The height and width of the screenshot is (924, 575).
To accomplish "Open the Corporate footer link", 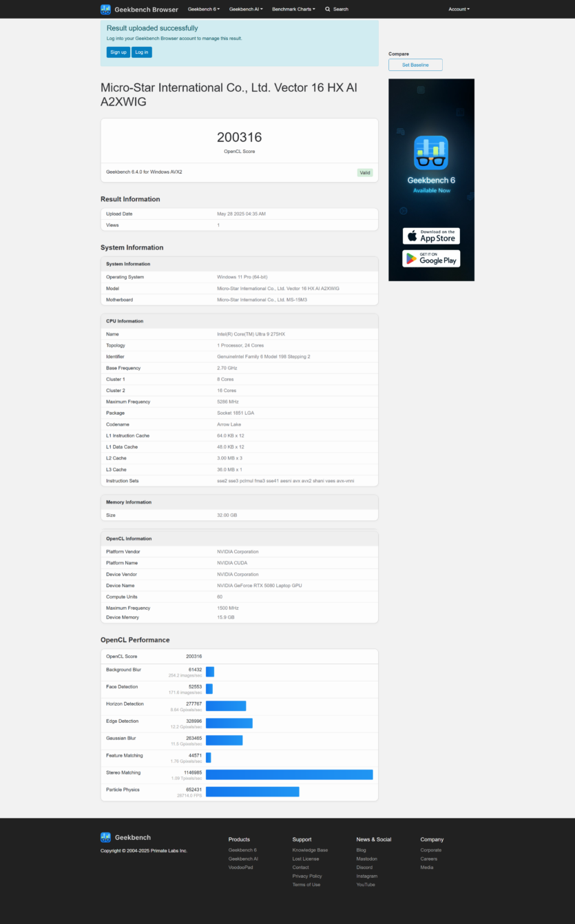I will pos(431,850).
